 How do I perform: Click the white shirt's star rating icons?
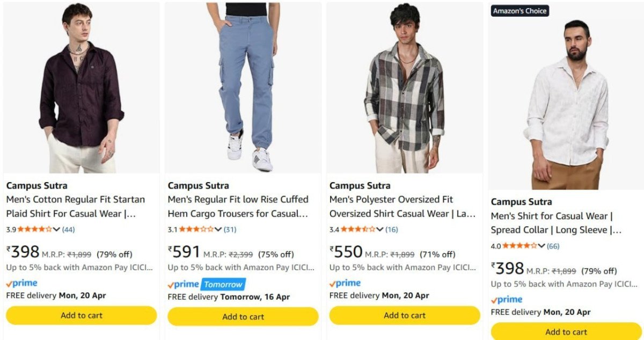tap(519, 246)
